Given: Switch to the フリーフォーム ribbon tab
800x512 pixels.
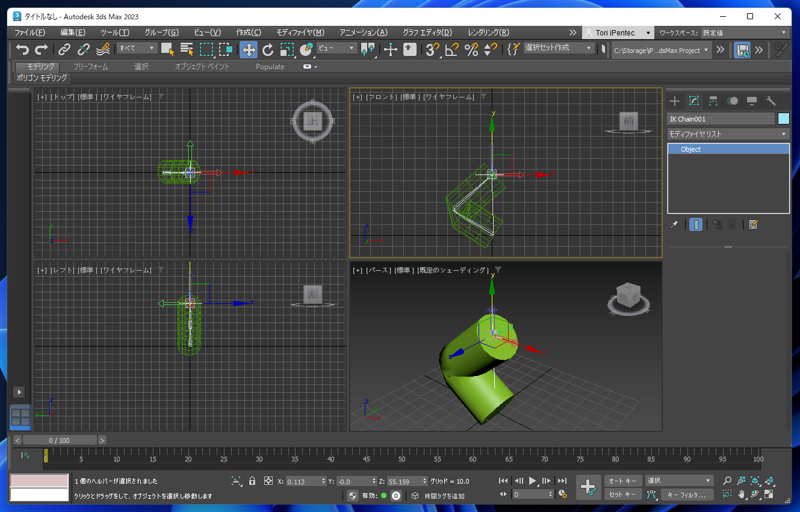Looking at the screenshot, I should (x=90, y=67).
